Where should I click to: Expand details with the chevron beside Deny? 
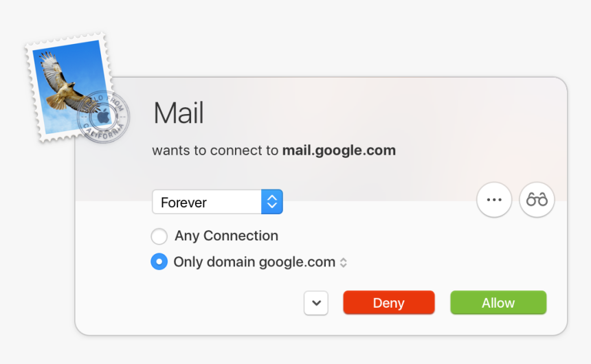pyautogui.click(x=316, y=302)
